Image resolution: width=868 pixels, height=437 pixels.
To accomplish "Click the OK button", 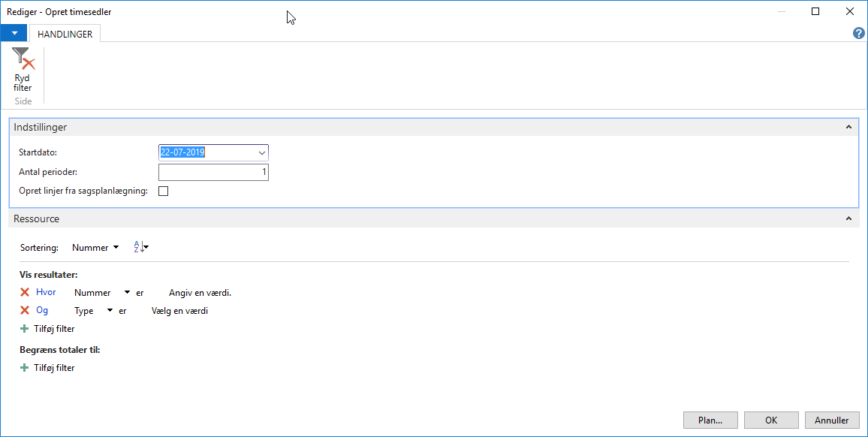I will point(771,420).
